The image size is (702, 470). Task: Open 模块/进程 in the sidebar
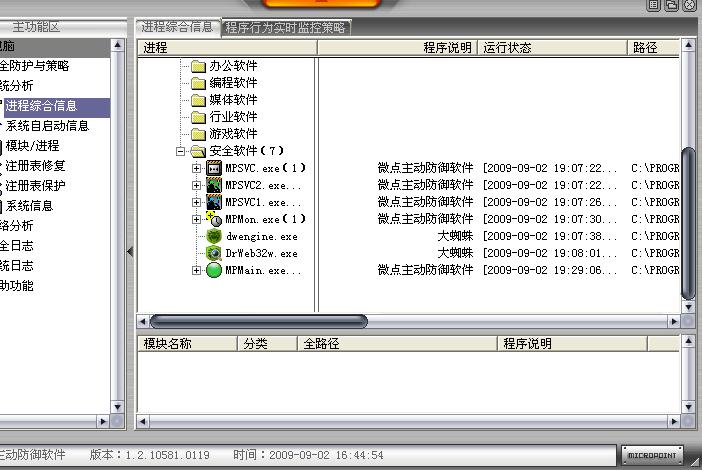(x=32, y=146)
